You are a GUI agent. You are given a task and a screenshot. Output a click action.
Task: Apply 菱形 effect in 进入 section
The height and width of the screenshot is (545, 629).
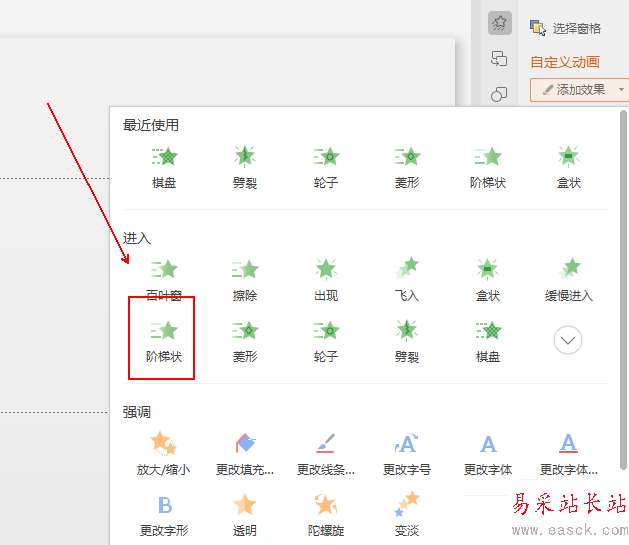(x=245, y=341)
